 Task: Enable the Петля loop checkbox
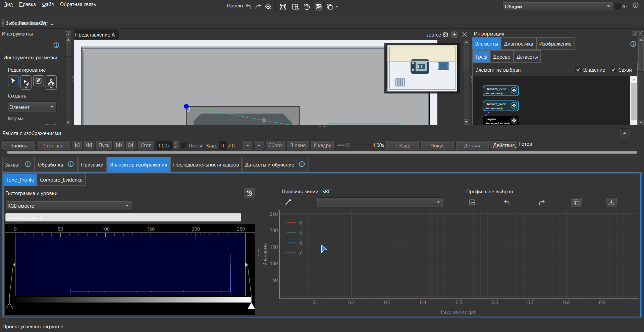[184, 145]
